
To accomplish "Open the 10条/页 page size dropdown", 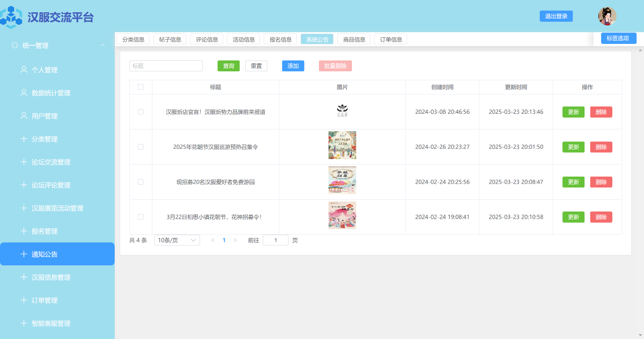I will click(177, 240).
